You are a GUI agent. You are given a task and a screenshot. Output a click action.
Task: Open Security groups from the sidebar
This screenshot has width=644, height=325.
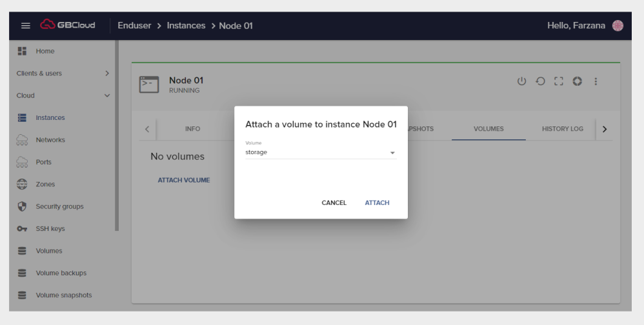coord(59,206)
